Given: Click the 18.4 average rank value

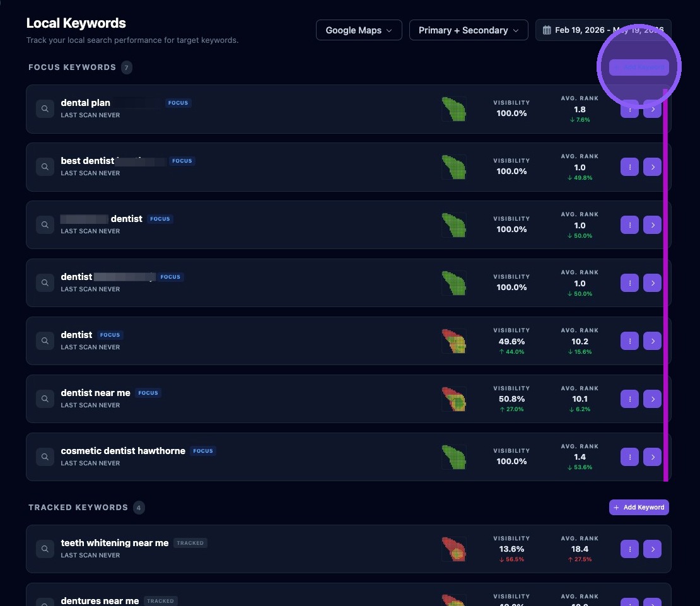Looking at the screenshot, I should [580, 549].
